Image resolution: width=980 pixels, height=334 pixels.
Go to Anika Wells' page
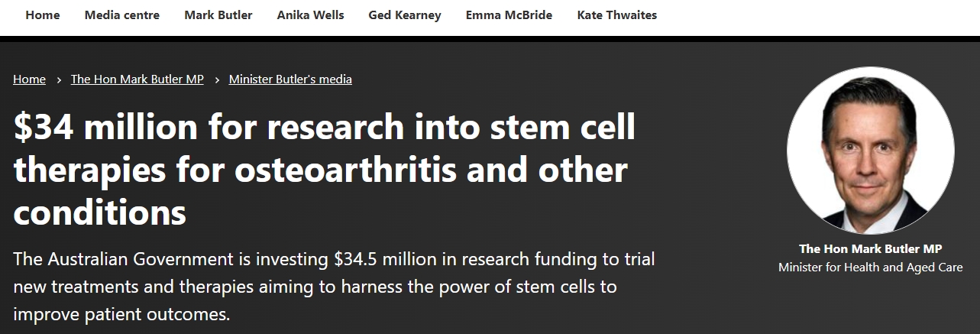tap(310, 15)
